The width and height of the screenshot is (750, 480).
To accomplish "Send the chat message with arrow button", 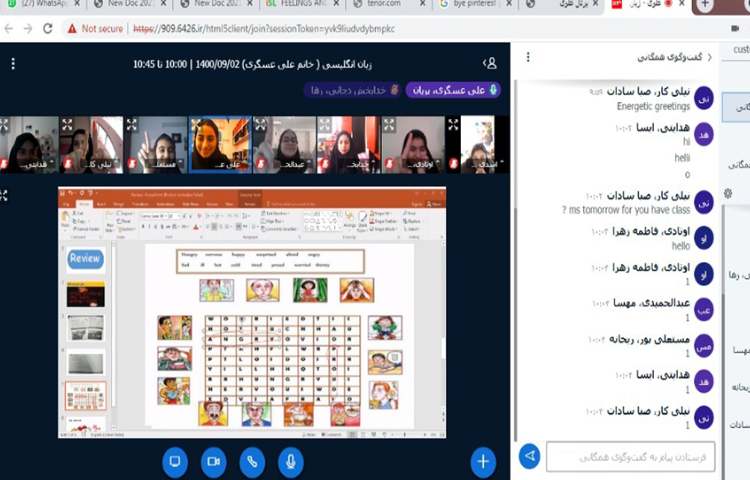I will tap(530, 456).
